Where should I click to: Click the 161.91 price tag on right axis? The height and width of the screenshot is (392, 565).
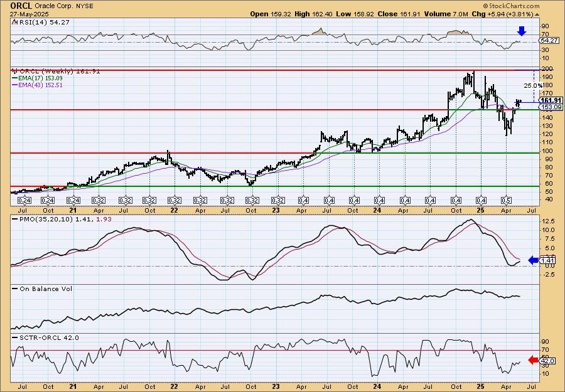coord(551,100)
